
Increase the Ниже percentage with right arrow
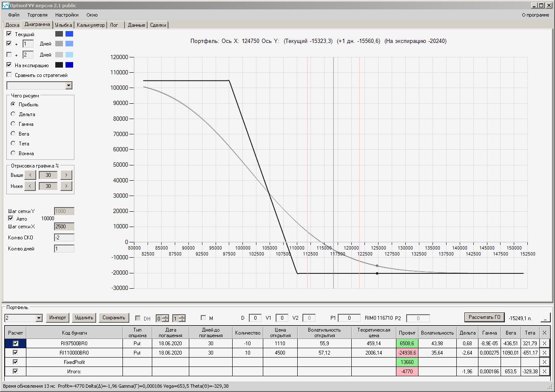click(66, 186)
